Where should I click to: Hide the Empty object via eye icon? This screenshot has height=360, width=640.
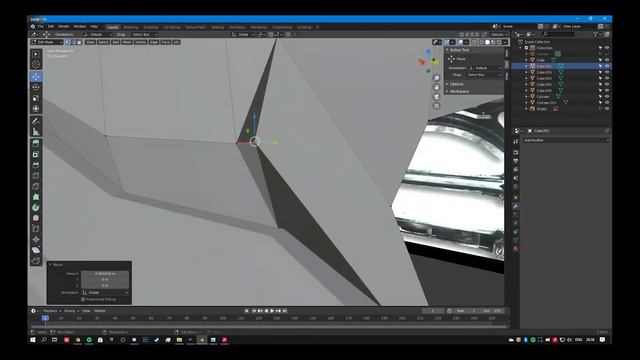click(x=607, y=109)
